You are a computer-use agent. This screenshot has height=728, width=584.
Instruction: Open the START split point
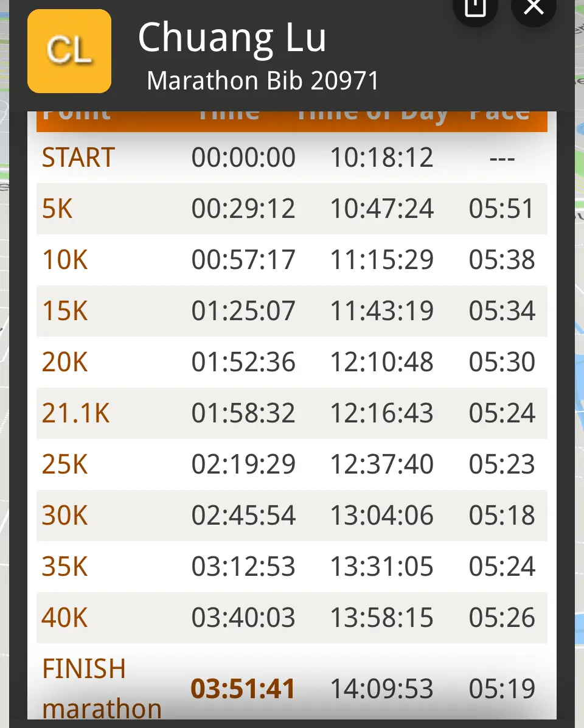coord(78,158)
